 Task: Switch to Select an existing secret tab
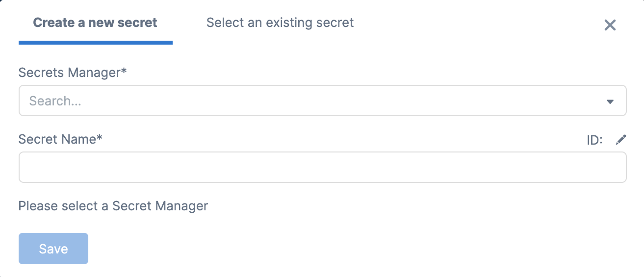[280, 23]
